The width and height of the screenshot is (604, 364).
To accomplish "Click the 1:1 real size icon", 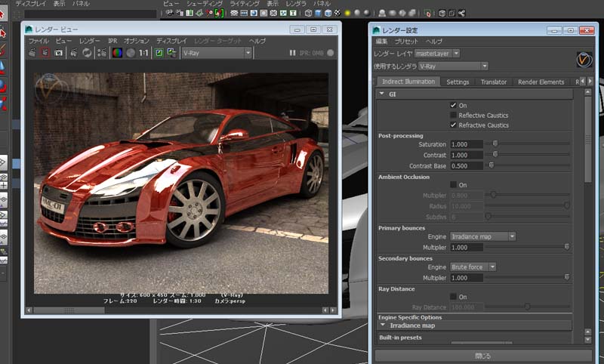I will (143, 53).
